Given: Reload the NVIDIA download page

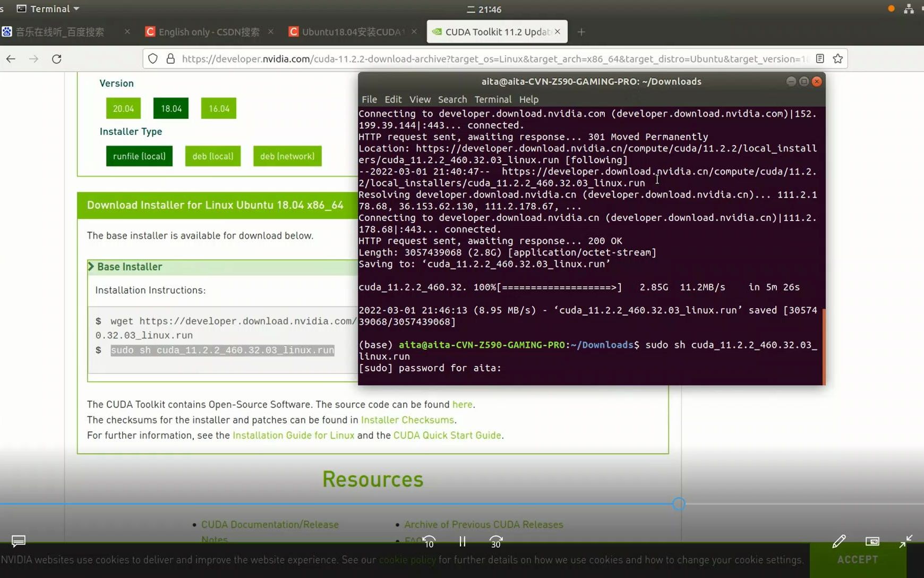Looking at the screenshot, I should click(x=57, y=59).
